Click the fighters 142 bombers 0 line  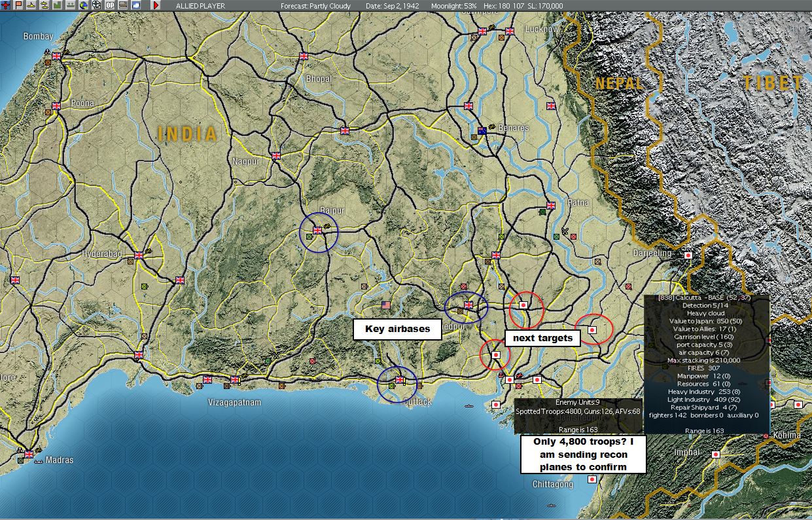pos(704,415)
